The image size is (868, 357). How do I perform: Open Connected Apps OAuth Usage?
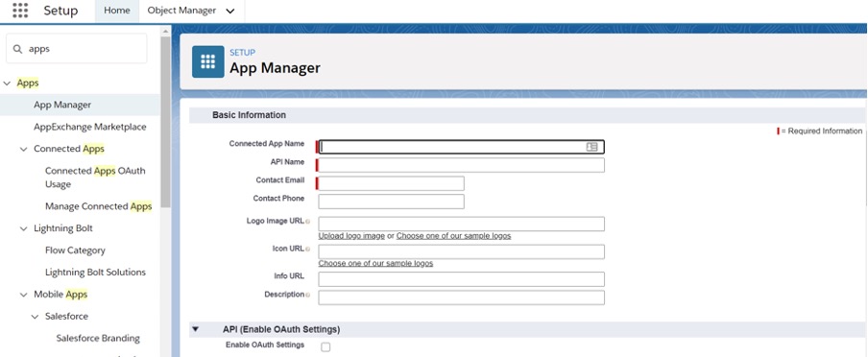(95, 178)
